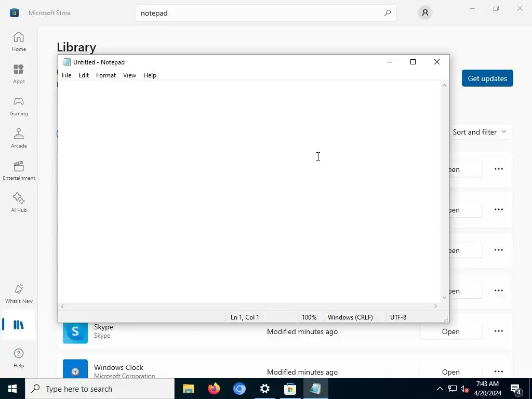Open Arcade section in Store sidebar
Viewport: 532px width, 399px height.
(19, 138)
